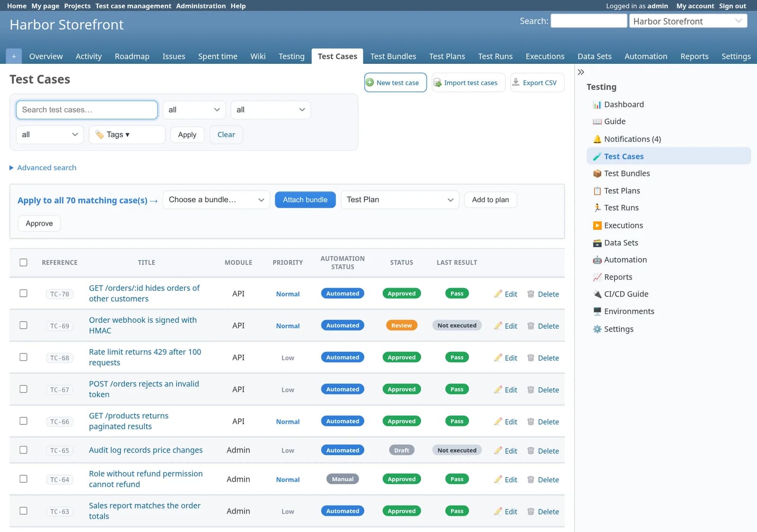The height and width of the screenshot is (532, 757).
Task: Click the Automation robot icon
Action: 597,260
